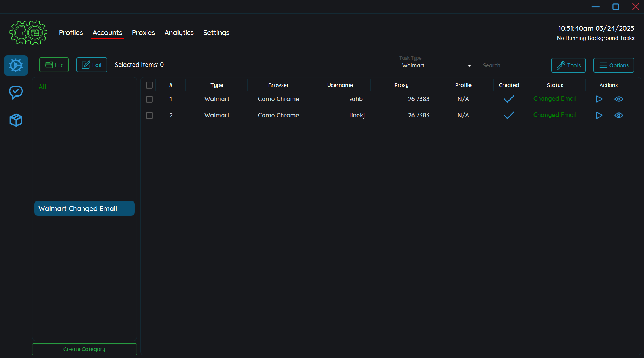This screenshot has width=644, height=358.
Task: Switch to the Analytics tab
Action: click(x=179, y=33)
